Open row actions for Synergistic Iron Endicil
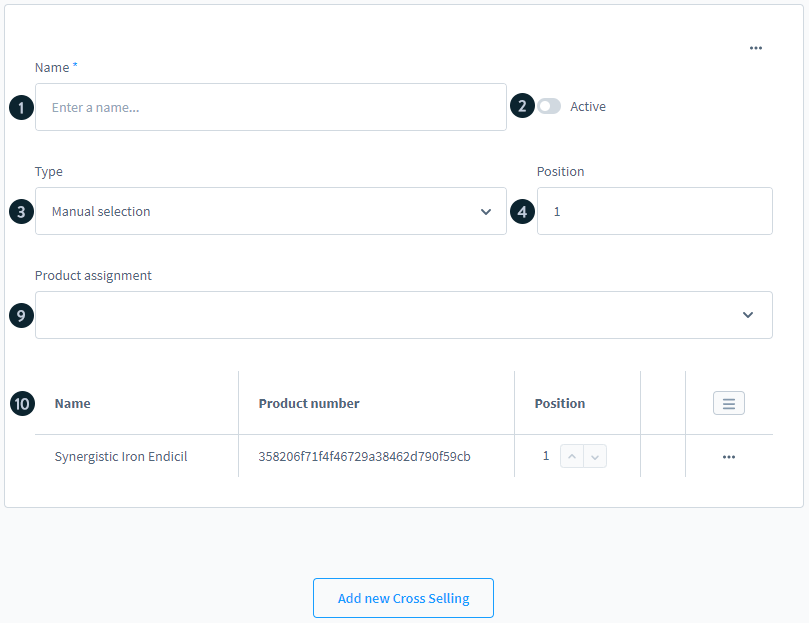The height and width of the screenshot is (623, 809). coord(728,457)
